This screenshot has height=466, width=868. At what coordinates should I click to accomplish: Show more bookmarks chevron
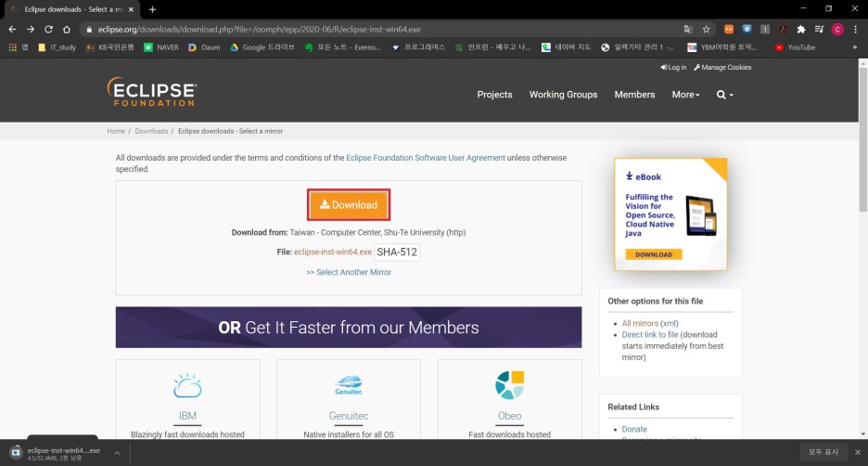[855, 47]
